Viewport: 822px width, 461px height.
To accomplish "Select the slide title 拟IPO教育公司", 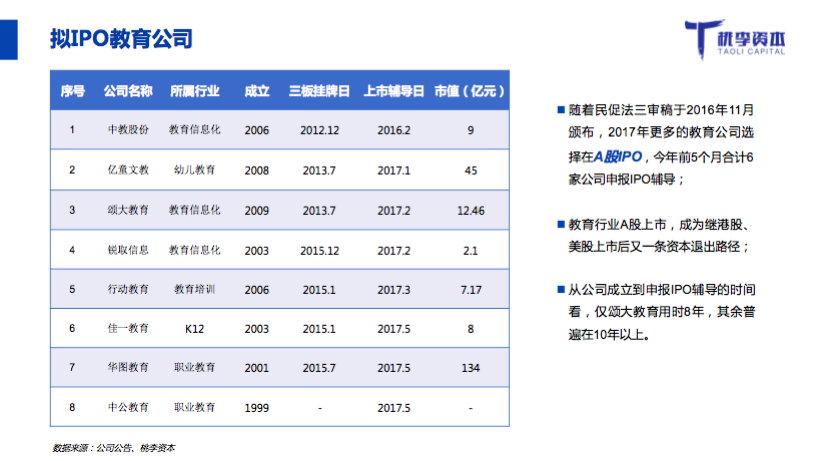I will pyautogui.click(x=121, y=39).
